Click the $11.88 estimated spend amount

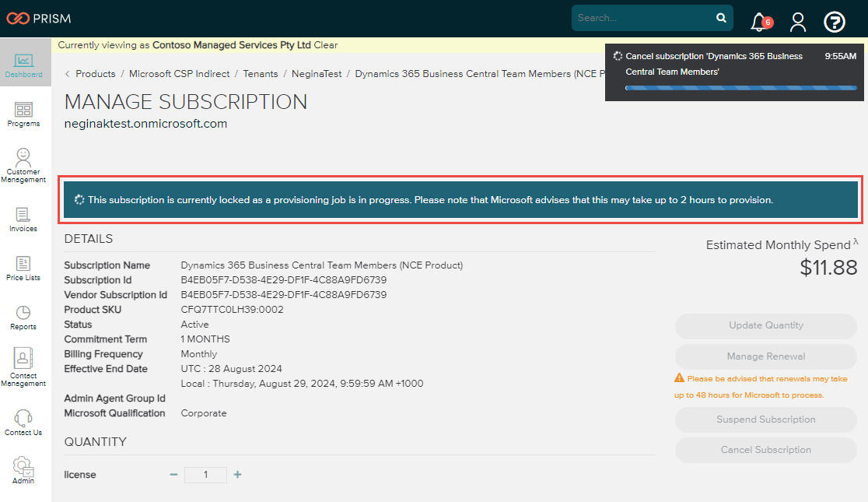point(828,269)
